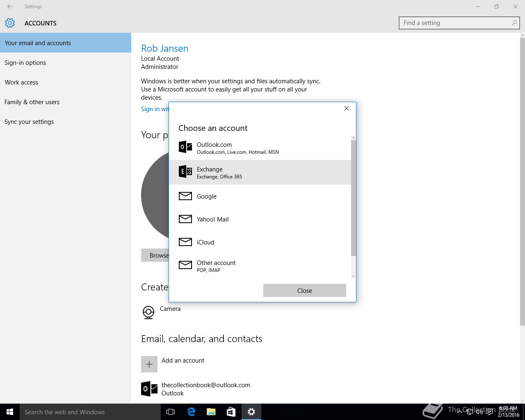The height and width of the screenshot is (420, 525).
Task: Click the Settings gear taskbar icon
Action: [251, 412]
